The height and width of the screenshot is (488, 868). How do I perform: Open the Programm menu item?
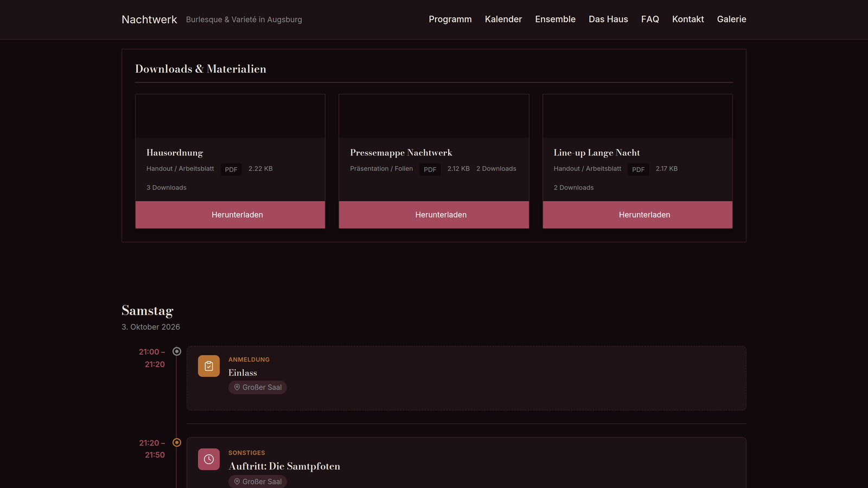click(x=450, y=19)
